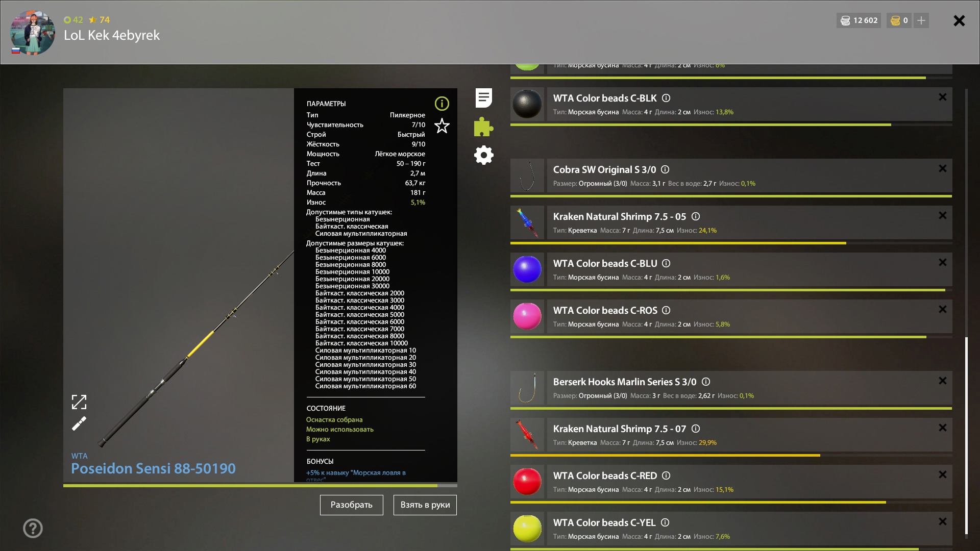Screen dimensions: 980x551
Task: Open the puzzle piece components tab
Action: pyautogui.click(x=483, y=127)
